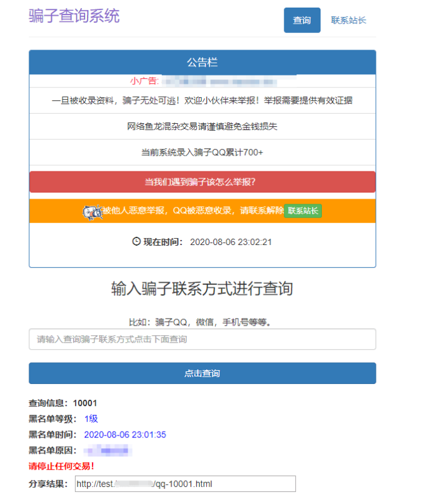Click the 公告栏 panel header

click(x=203, y=62)
